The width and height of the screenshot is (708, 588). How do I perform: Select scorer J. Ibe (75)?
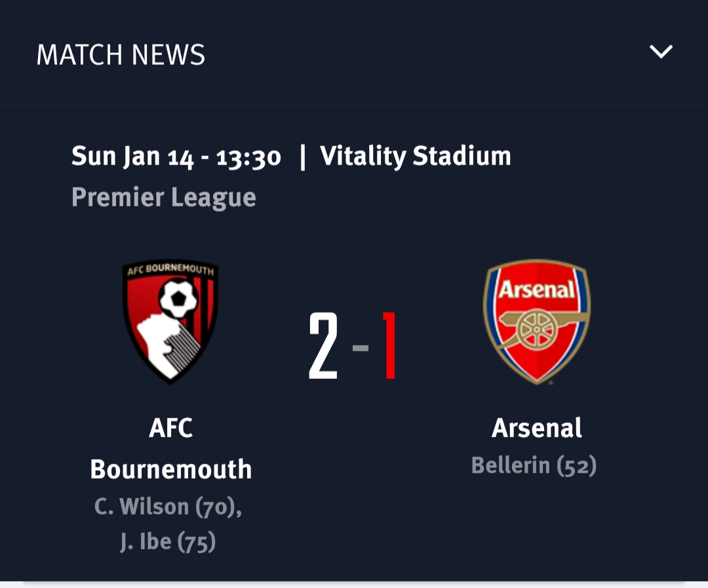168,541
